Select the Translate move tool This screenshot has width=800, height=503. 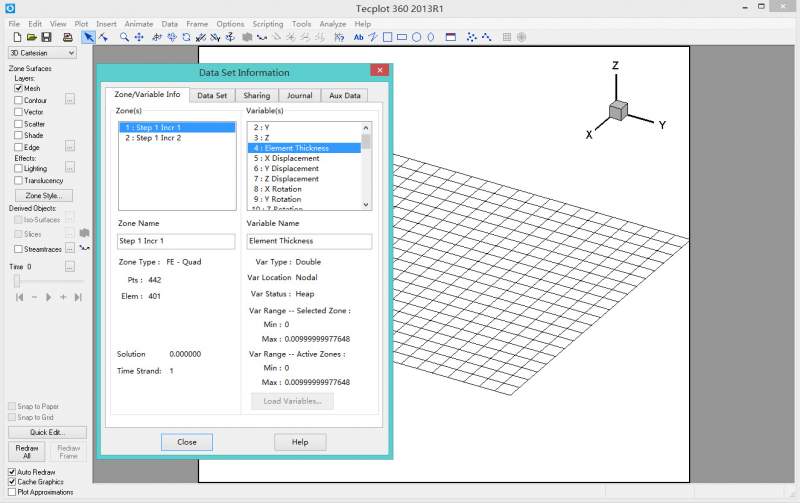click(x=139, y=37)
